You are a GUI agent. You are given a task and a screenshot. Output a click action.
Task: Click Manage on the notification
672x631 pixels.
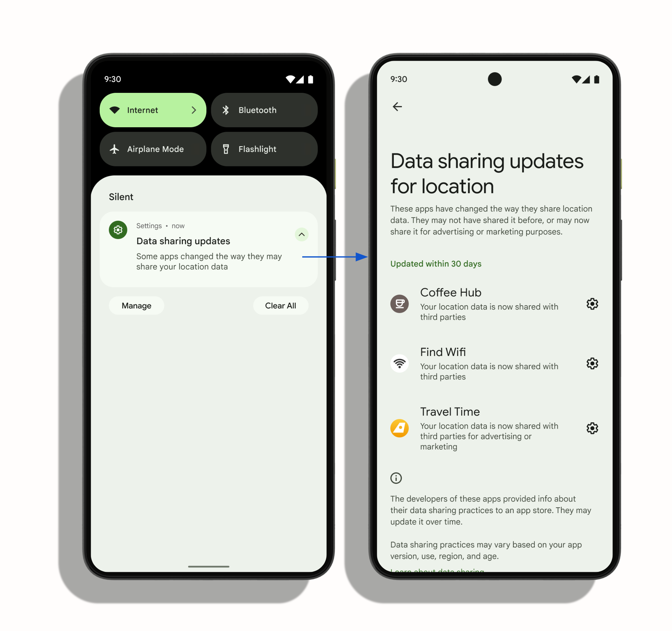pos(136,306)
